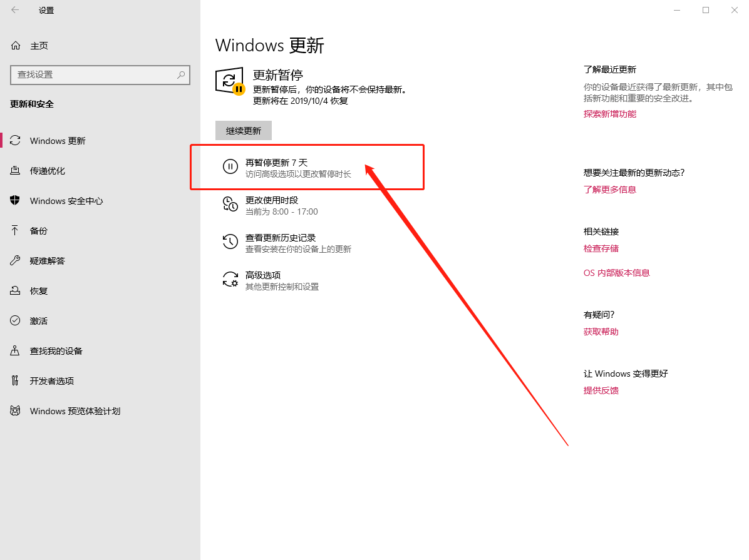Open OS 内部版本信息
Screen dimensions: 749x560
coord(616,272)
